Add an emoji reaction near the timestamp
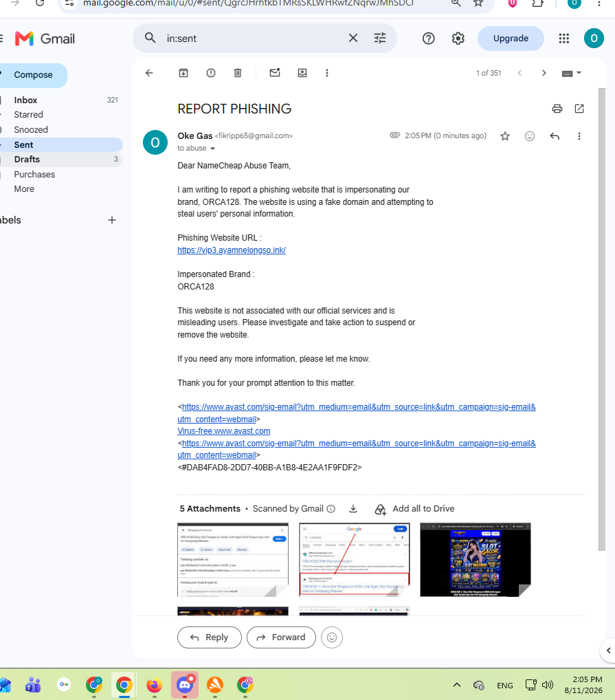Viewport: 615px width, 700px height. coord(529,136)
